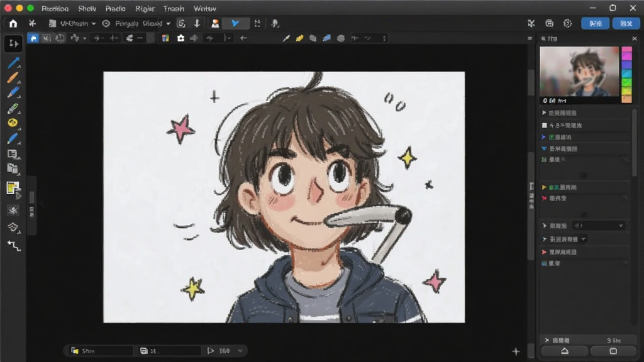Open the Show menu
644x362 pixels.
[x=87, y=9]
